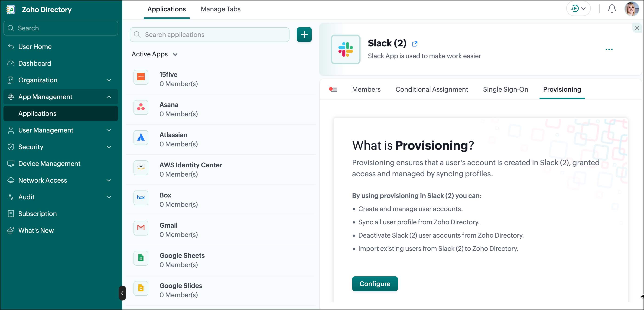Focus the Search applications field
The height and width of the screenshot is (310, 644).
[209, 35]
